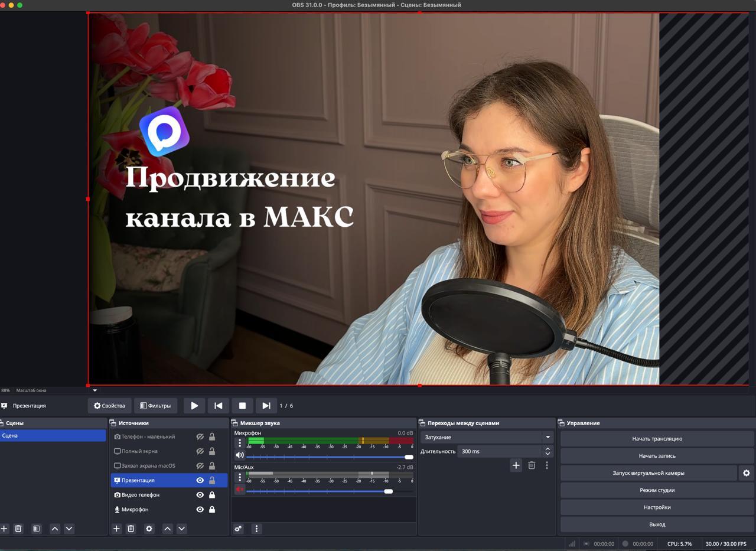Open Настройки from the Управление panel
The width and height of the screenshot is (756, 551).
tap(657, 507)
